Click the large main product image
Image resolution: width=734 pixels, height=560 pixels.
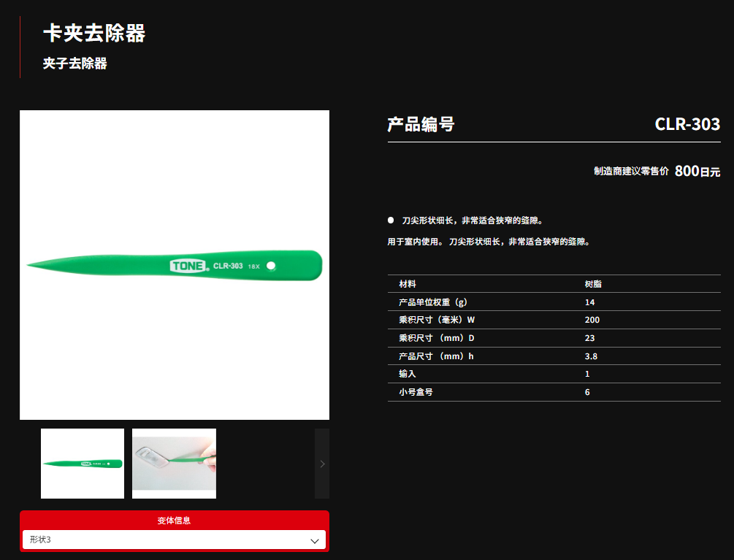[x=174, y=264]
